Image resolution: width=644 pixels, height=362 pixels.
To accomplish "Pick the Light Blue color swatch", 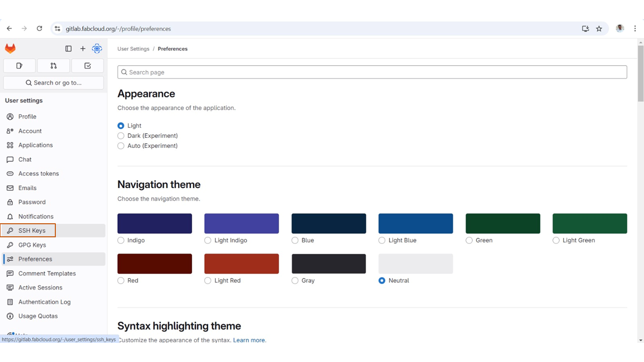I will pyautogui.click(x=416, y=224).
